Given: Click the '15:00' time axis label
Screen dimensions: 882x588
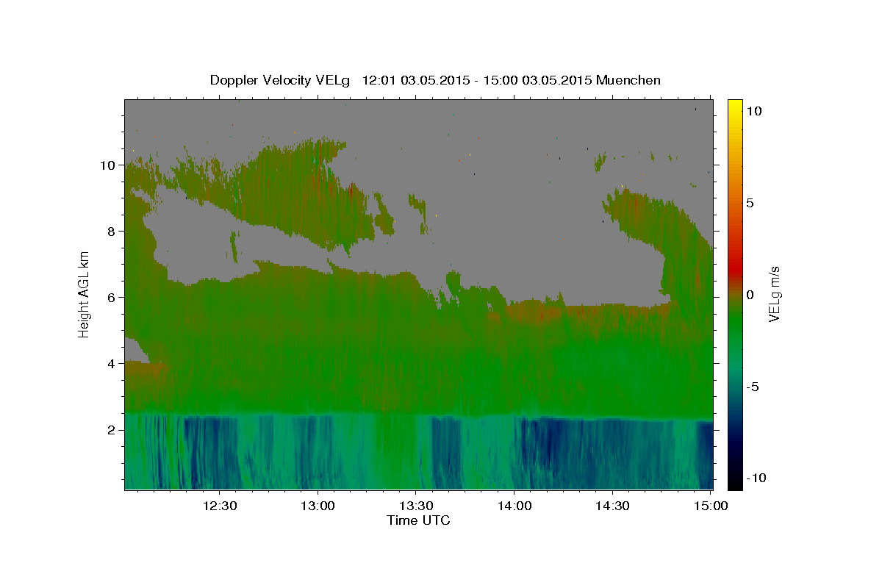Looking at the screenshot, I should [x=710, y=506].
